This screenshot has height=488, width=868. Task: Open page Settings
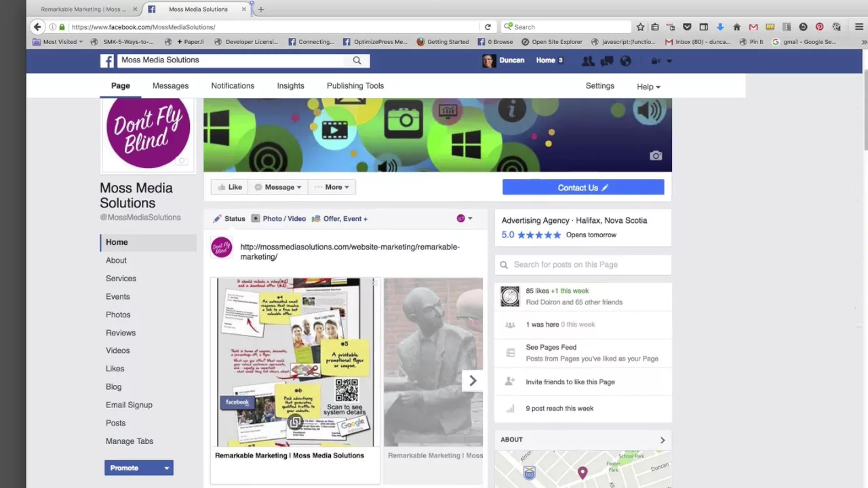pos(600,86)
